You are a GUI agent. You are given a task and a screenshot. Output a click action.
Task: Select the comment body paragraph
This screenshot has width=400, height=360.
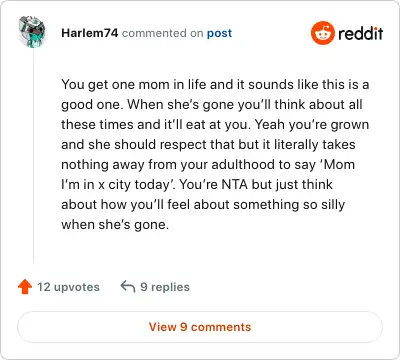(215, 154)
